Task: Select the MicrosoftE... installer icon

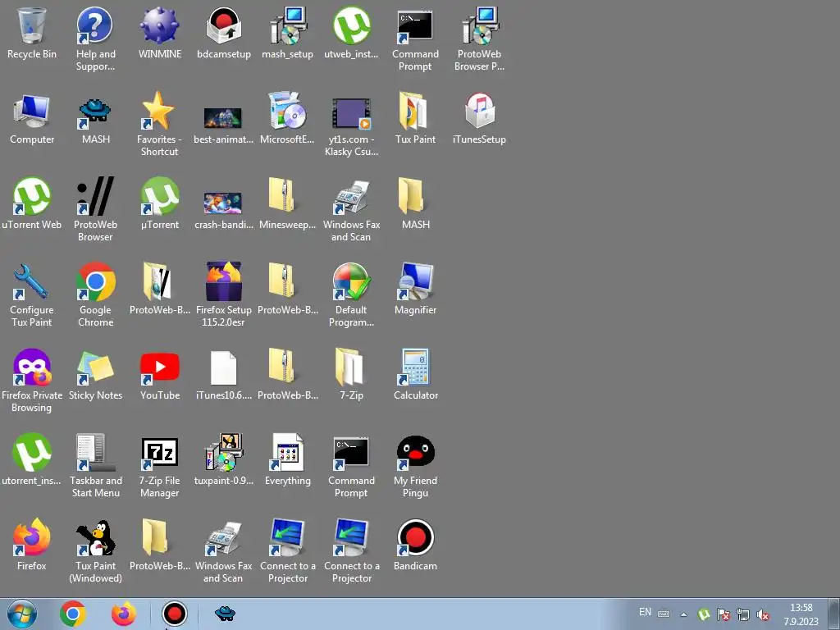Action: (287, 111)
